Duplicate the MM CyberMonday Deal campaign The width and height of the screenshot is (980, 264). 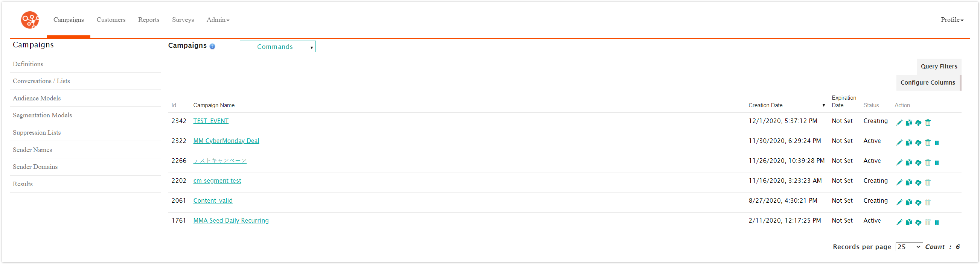[x=909, y=143]
